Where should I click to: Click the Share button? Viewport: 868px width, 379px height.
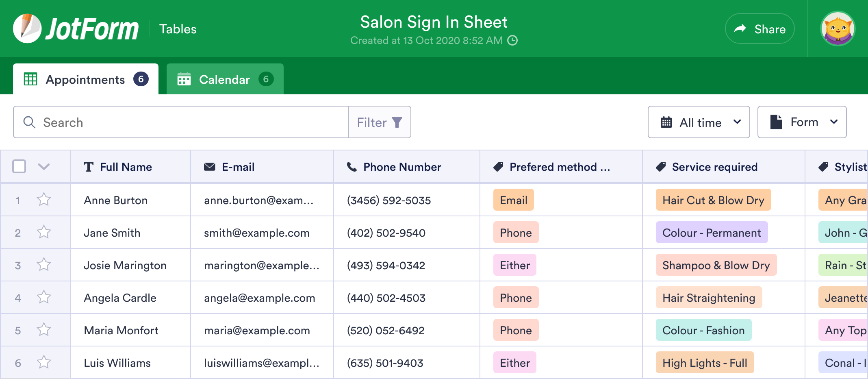click(x=759, y=28)
